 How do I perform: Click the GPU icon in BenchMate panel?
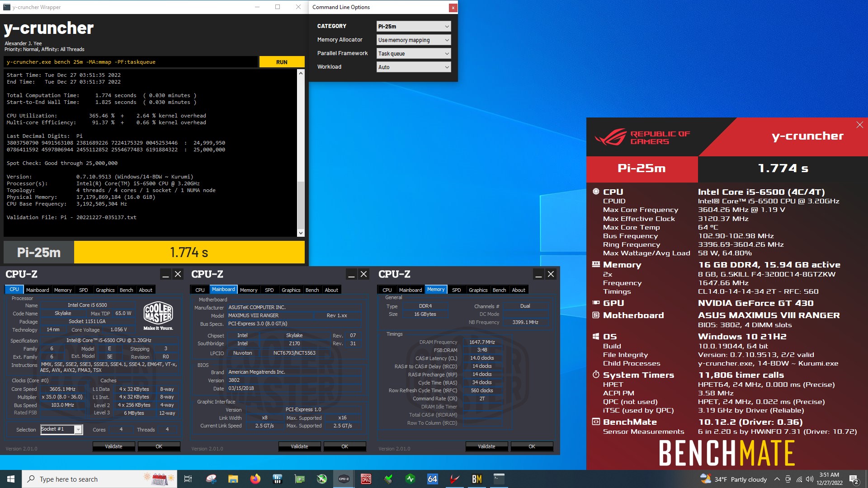pyautogui.click(x=596, y=303)
